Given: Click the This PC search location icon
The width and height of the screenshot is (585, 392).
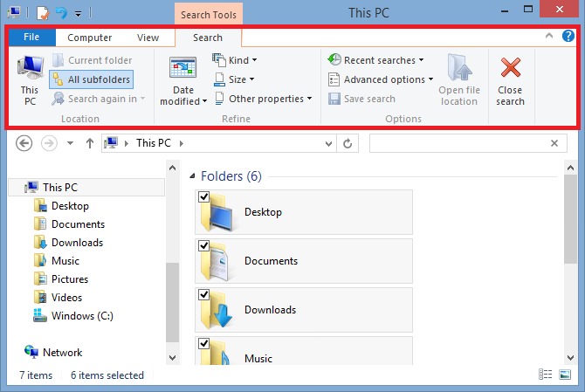Looking at the screenshot, I should pyautogui.click(x=31, y=67).
